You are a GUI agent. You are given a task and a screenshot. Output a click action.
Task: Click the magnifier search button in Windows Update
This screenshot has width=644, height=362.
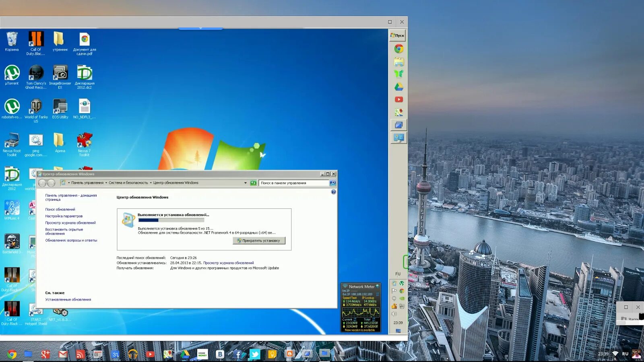coord(332,183)
